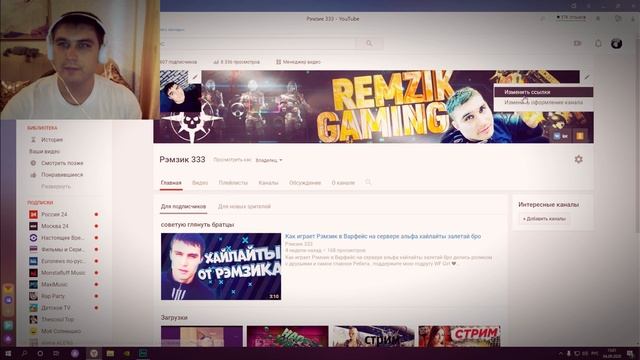Open the upload thumbnail with red СТРИМ text
640x360 pixels.
point(459,336)
